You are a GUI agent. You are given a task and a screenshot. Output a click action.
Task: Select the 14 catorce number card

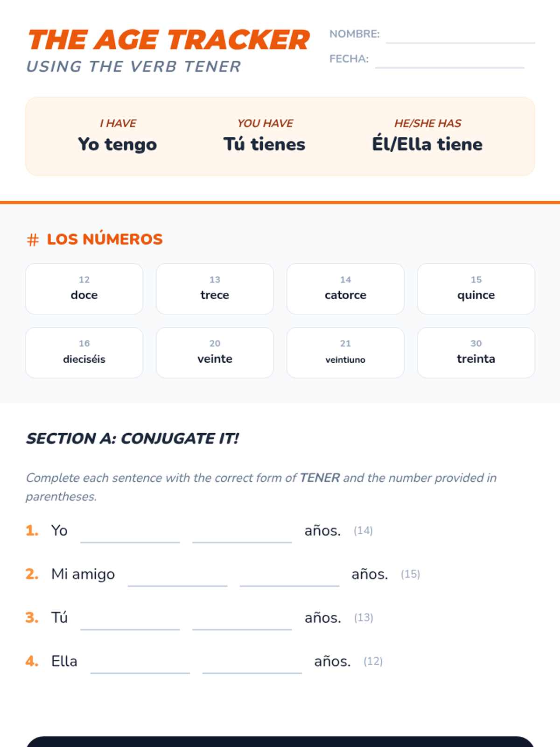345,289
